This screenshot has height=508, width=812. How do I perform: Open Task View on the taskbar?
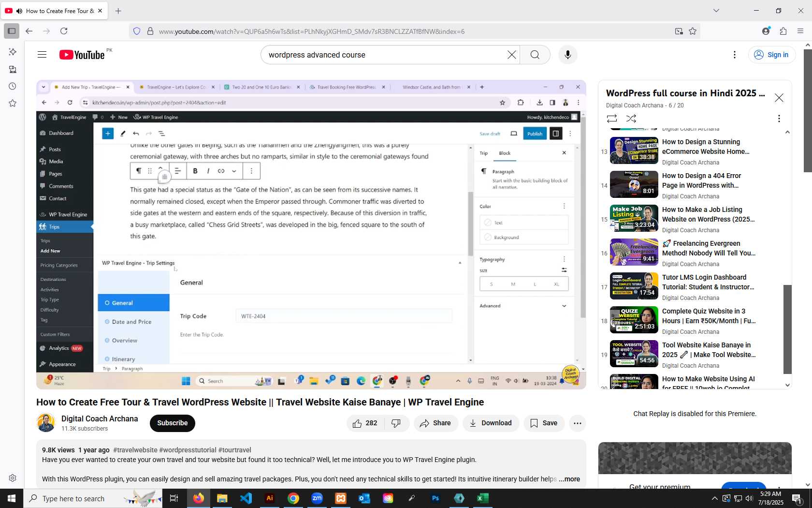click(174, 498)
